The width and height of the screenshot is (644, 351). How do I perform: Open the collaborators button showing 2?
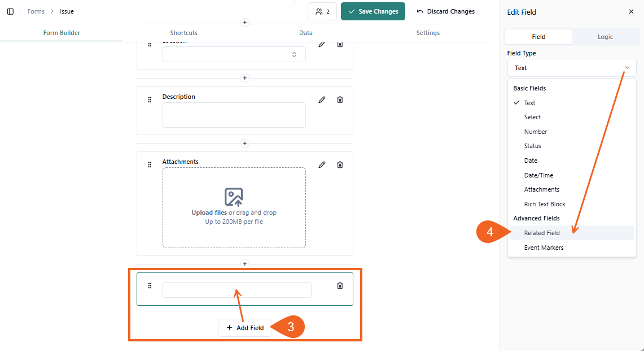pyautogui.click(x=322, y=11)
